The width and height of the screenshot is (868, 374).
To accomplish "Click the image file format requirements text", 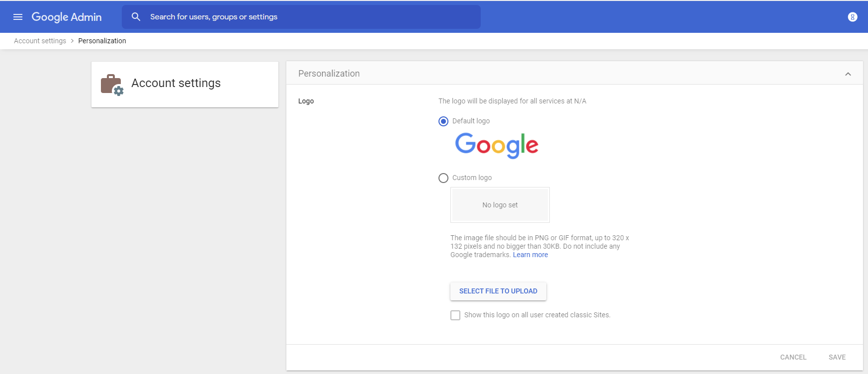I will tap(540, 246).
